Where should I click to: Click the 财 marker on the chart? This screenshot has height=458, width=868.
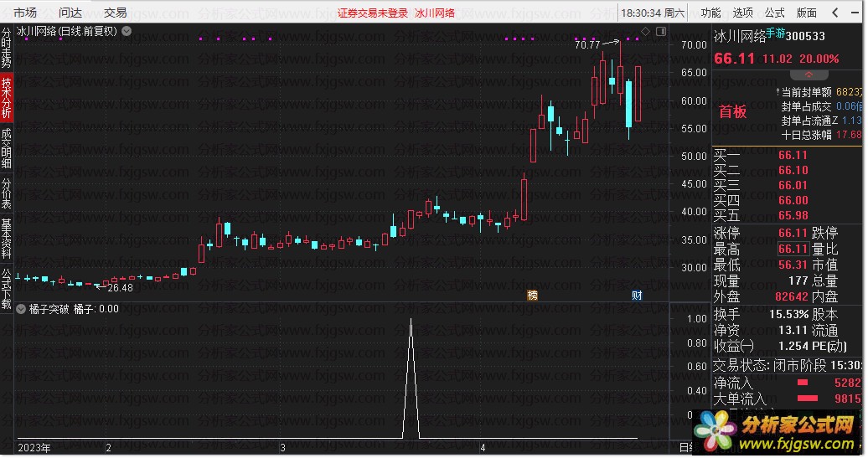(x=637, y=295)
